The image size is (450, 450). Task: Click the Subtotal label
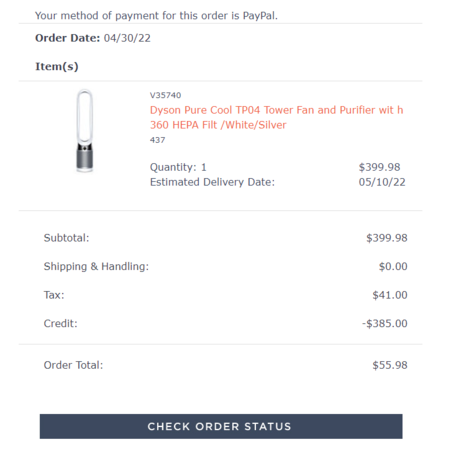[66, 238]
